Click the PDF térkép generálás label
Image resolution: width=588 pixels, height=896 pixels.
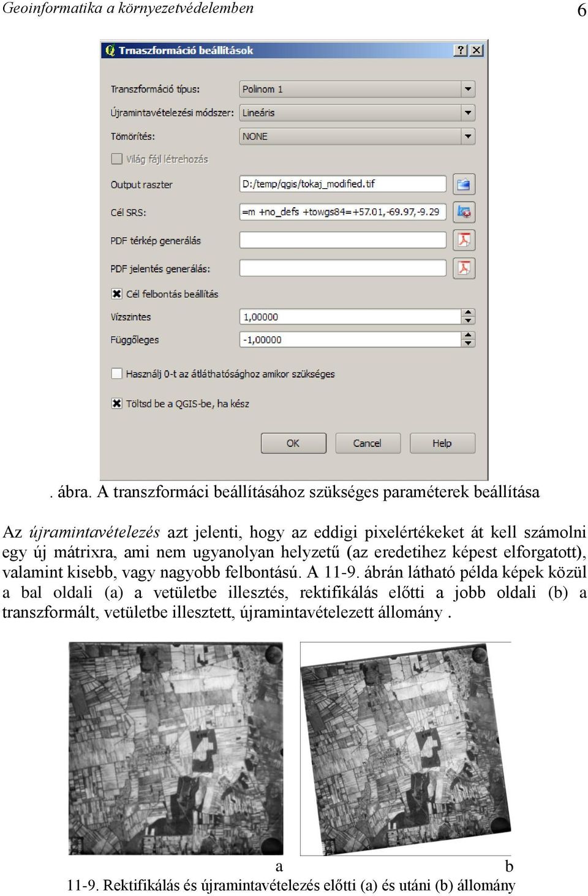point(156,241)
